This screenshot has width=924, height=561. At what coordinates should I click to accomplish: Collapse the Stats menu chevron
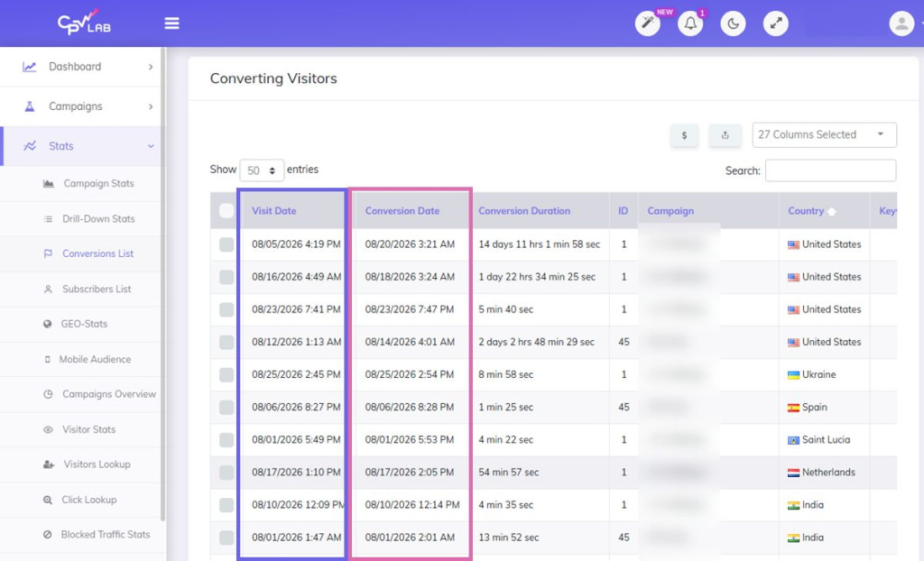click(x=151, y=146)
